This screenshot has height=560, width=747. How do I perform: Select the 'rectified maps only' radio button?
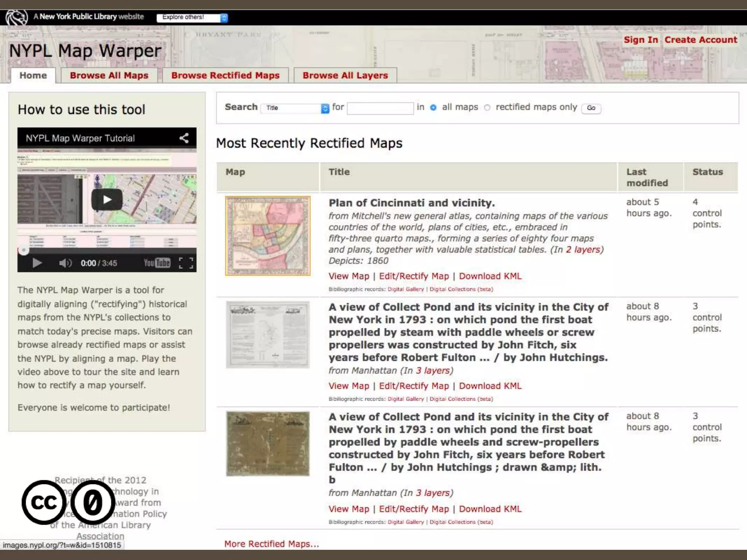click(487, 108)
